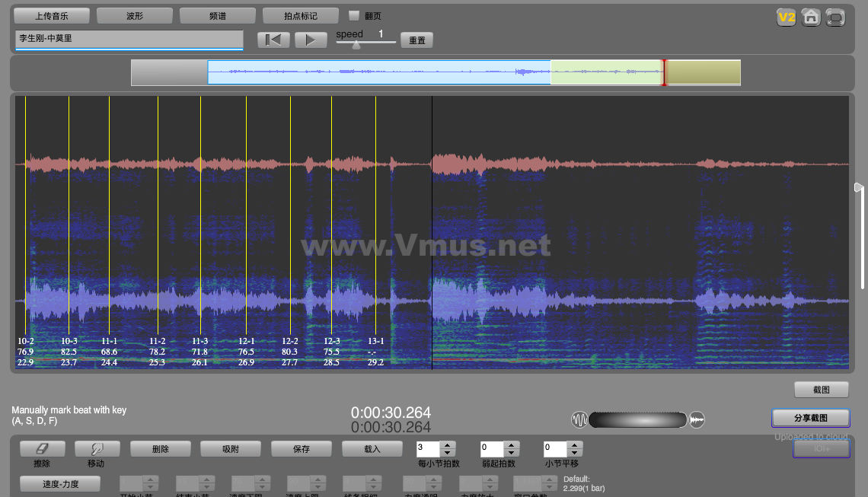Click the time value 22.9
868x497 pixels.
pos(25,362)
